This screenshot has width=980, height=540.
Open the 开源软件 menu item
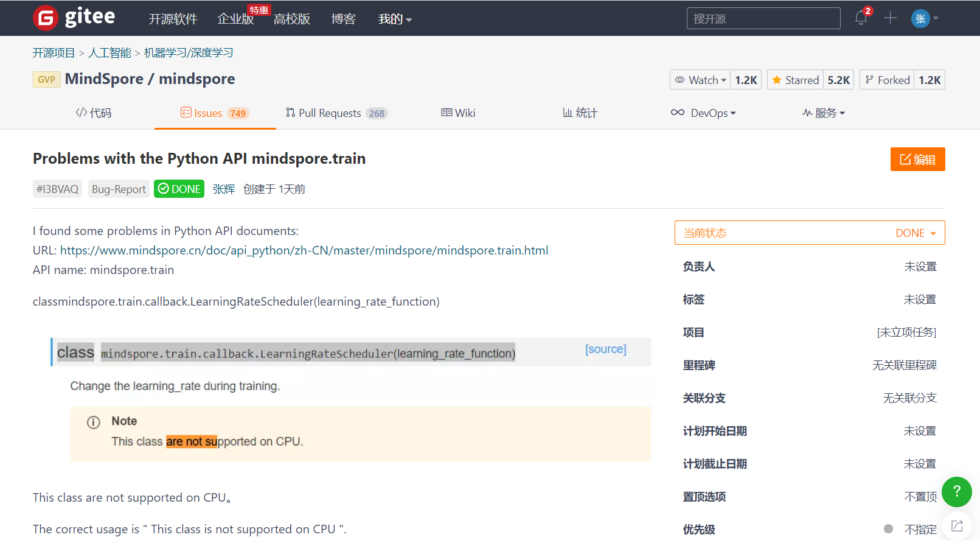point(173,19)
